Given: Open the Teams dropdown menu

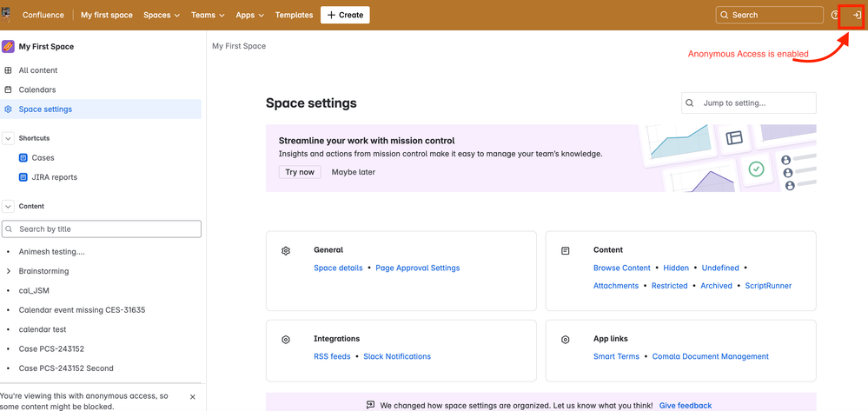Looking at the screenshot, I should tap(209, 15).
